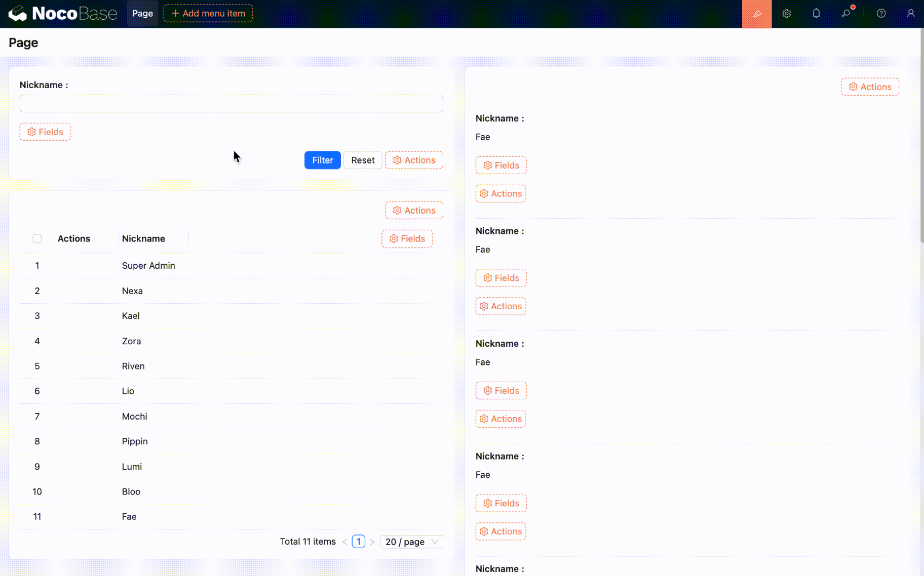Open Actions configurator at top of list block

870,87
